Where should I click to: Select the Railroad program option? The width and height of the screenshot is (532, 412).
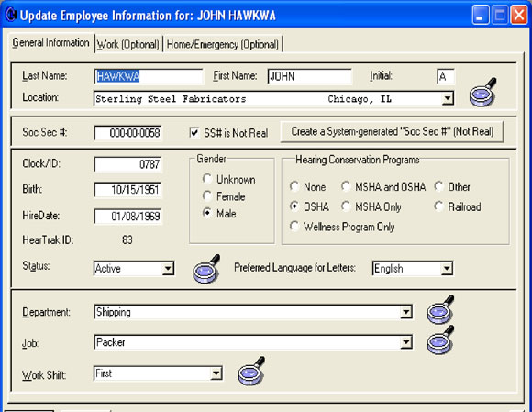(x=438, y=206)
